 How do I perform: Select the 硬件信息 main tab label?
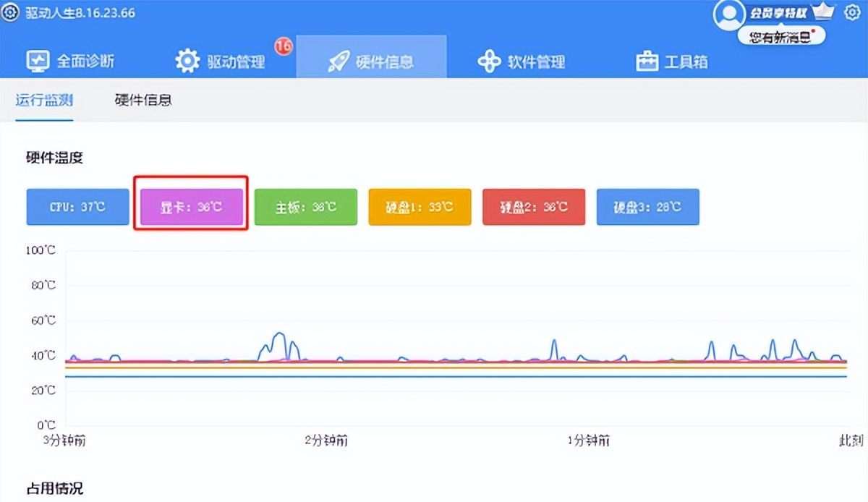coord(385,61)
